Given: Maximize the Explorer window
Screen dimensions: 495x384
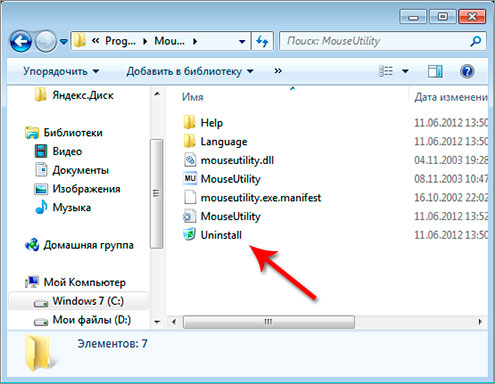Looking at the screenshot, I should click(x=443, y=16).
